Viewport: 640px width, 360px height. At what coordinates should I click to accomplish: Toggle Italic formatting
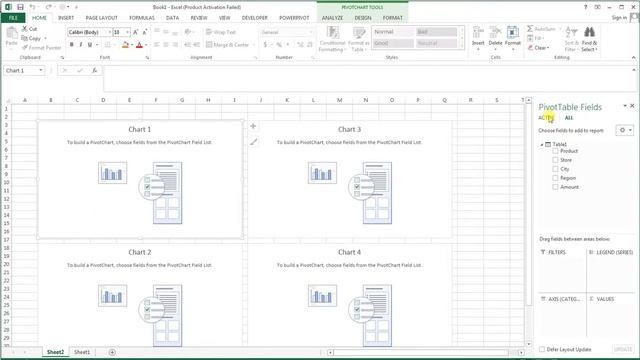click(x=80, y=44)
